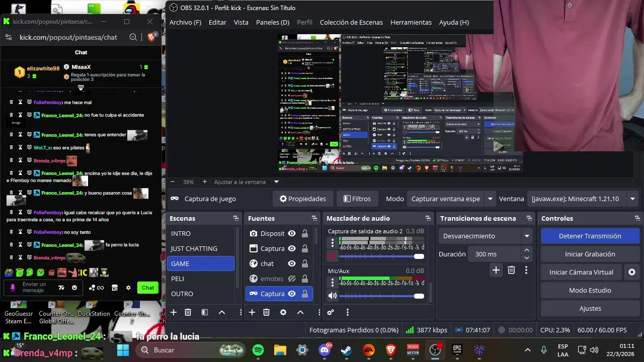Unlock the Disposit source
Screen dimensions: 644x362
point(305,233)
